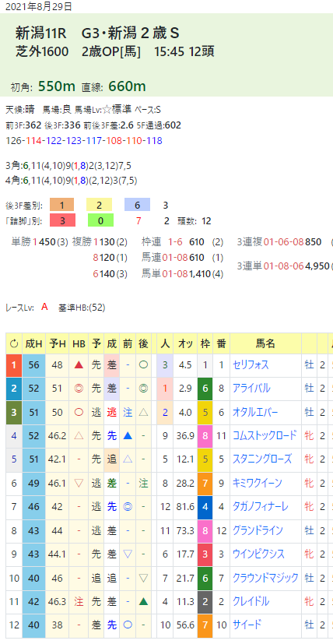The image size is (333, 644).
Task: Click red 詰脚別 box showing 3
Action: [x=62, y=221]
